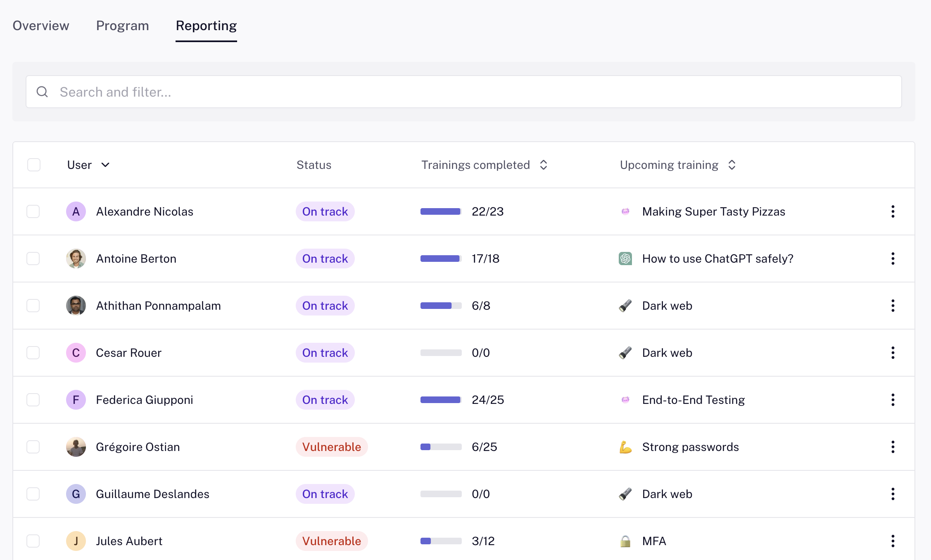Screen dimensions: 931x560
Task: Switch to the Program tab
Action: pos(122,26)
